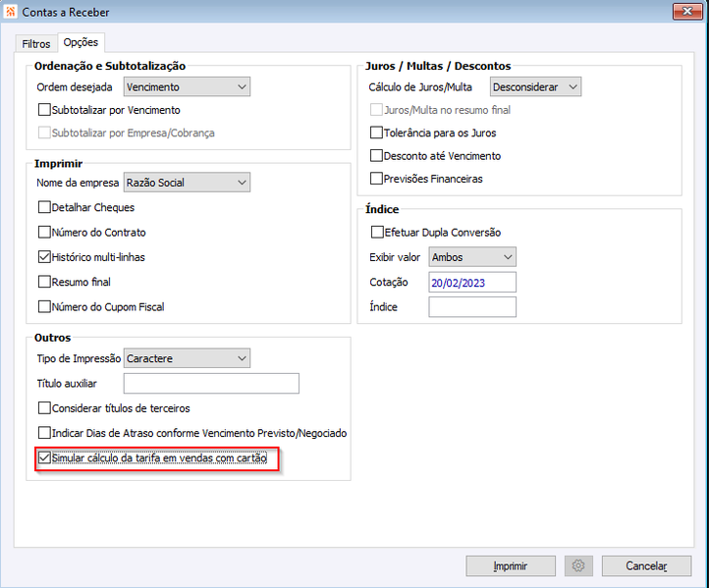
Task: Open Cálculo de Juros/Multa dropdown
Action: [536, 87]
